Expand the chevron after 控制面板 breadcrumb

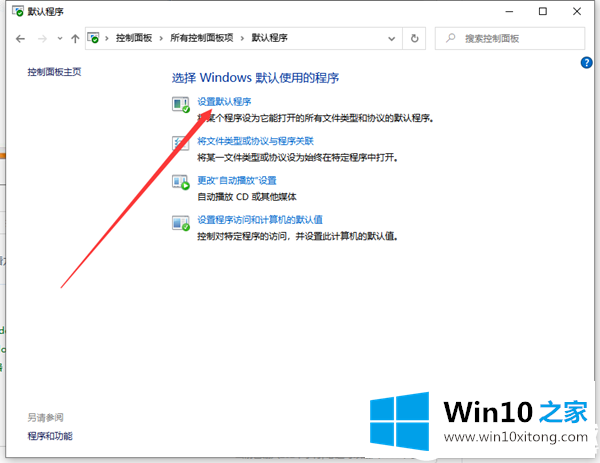tap(161, 38)
